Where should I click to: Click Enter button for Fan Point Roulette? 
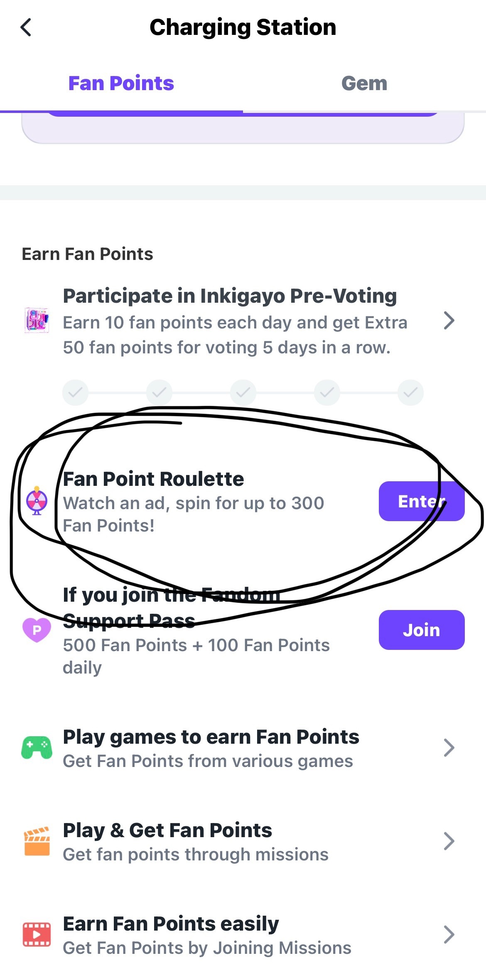click(422, 501)
